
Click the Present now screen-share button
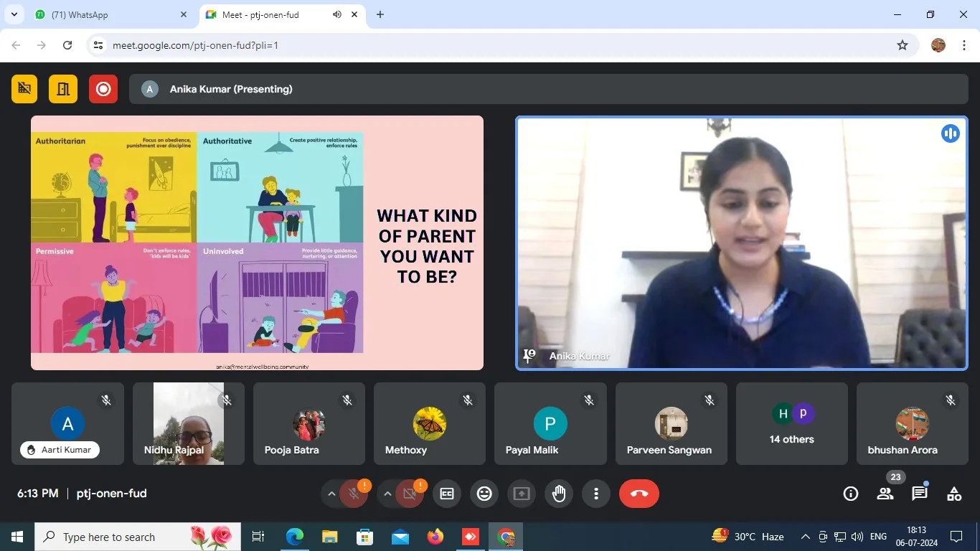click(x=522, y=494)
